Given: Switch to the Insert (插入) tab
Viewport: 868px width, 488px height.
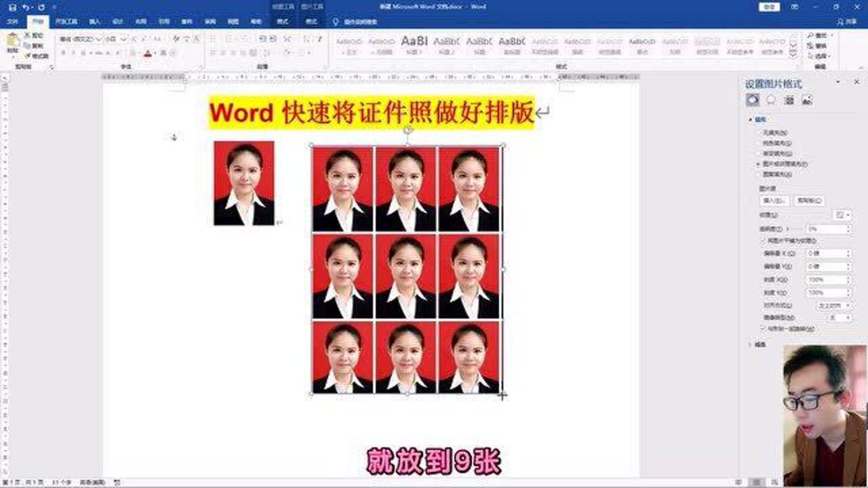Looking at the screenshot, I should coord(94,22).
